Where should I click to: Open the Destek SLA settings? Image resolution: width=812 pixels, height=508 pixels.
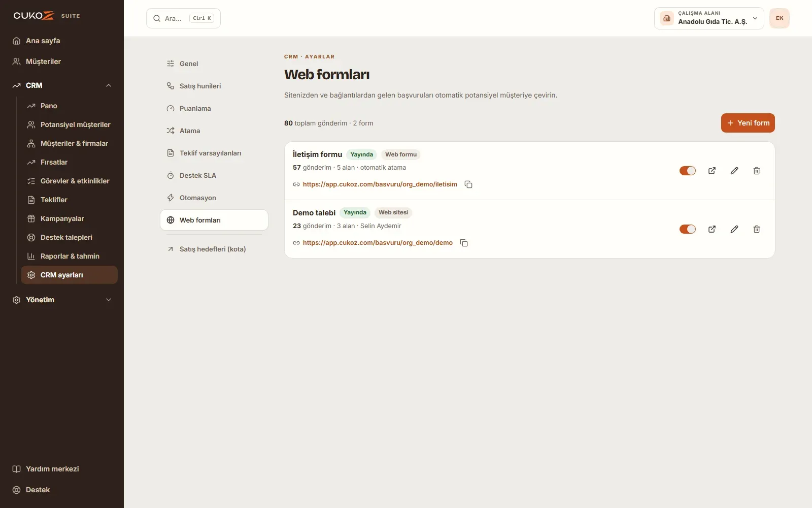[214, 175]
